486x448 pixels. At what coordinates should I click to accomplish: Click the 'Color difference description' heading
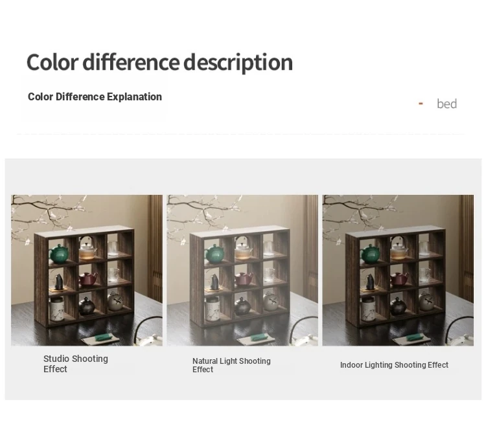159,62
